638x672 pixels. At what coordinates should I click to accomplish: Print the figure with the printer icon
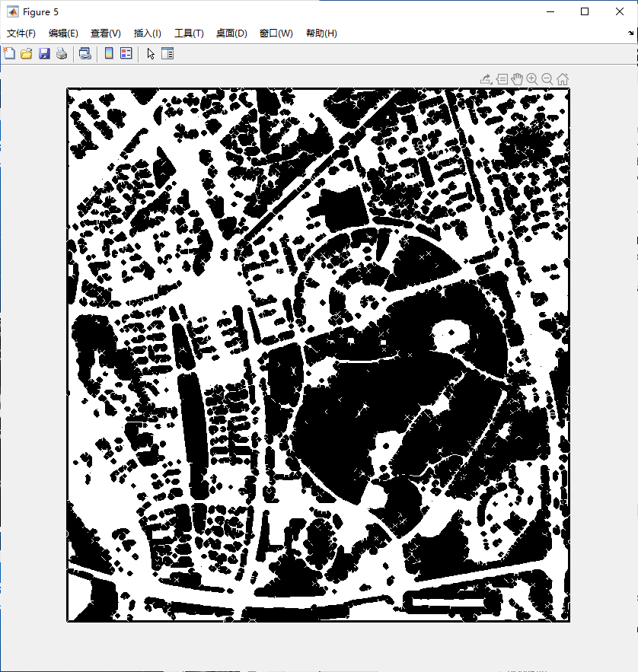coord(61,53)
